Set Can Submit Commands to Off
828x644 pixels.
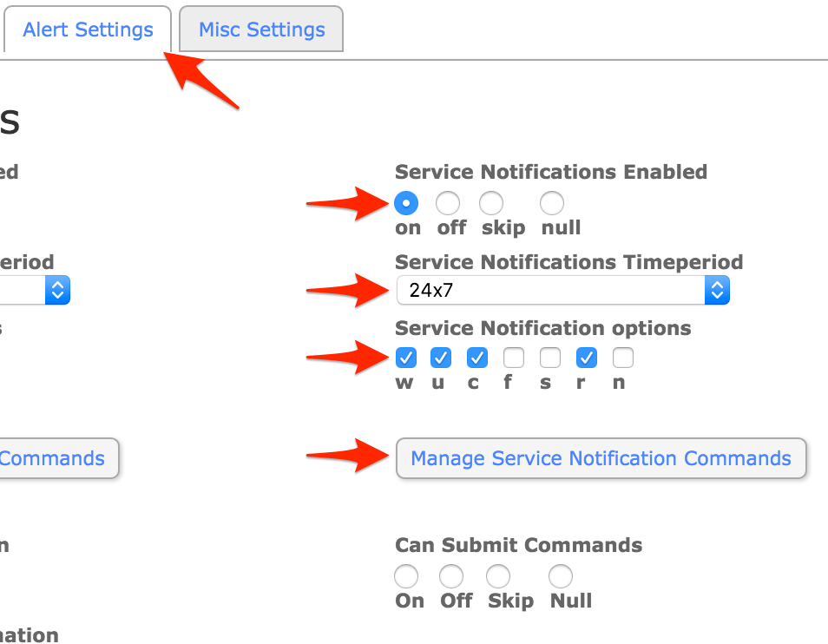pyautogui.click(x=451, y=576)
